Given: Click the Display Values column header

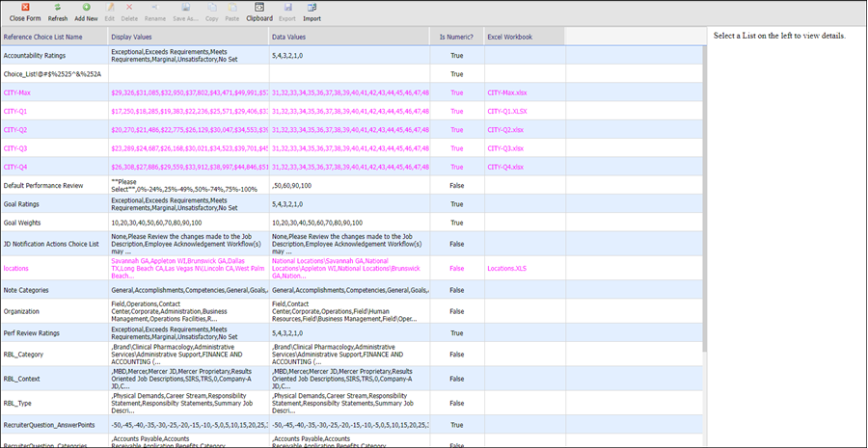Looking at the screenshot, I should (132, 37).
